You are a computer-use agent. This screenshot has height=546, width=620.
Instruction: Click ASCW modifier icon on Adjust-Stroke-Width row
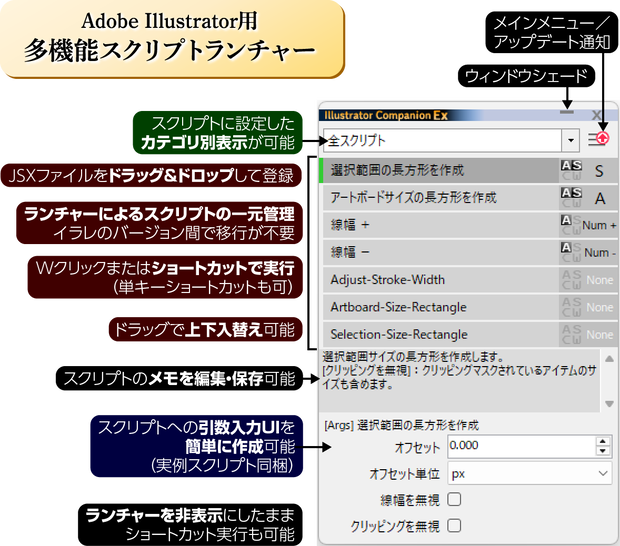tap(571, 280)
